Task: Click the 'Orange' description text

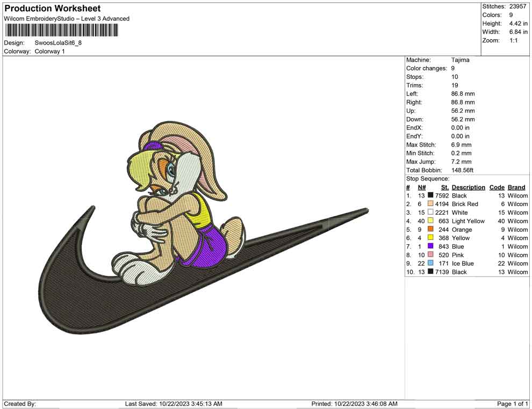Action: click(462, 229)
